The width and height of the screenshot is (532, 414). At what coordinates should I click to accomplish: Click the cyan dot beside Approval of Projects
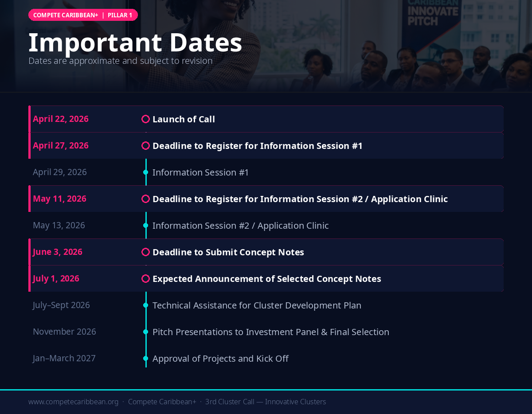click(x=145, y=358)
